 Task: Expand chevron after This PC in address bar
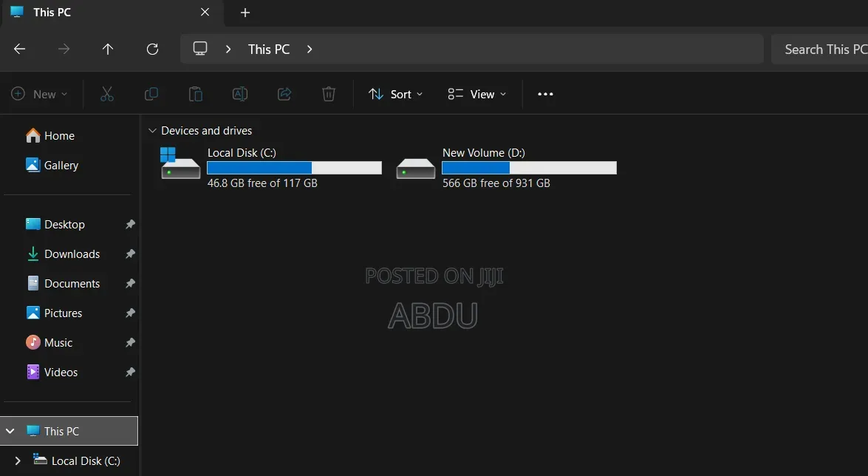[x=310, y=50]
